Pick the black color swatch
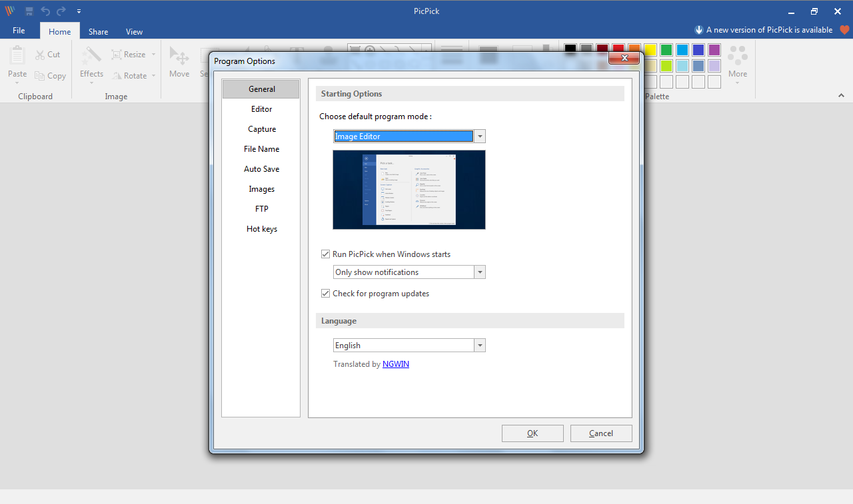Image resolution: width=853 pixels, height=504 pixels. pyautogui.click(x=570, y=50)
